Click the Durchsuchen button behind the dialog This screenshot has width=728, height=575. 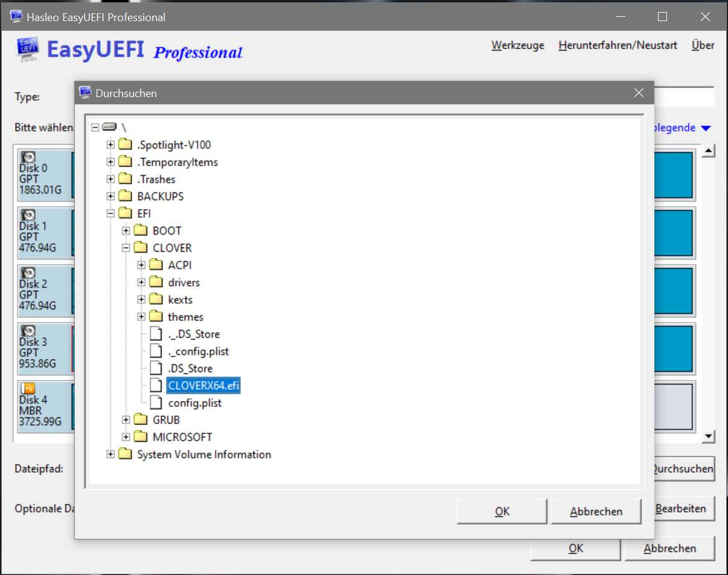[x=685, y=469]
